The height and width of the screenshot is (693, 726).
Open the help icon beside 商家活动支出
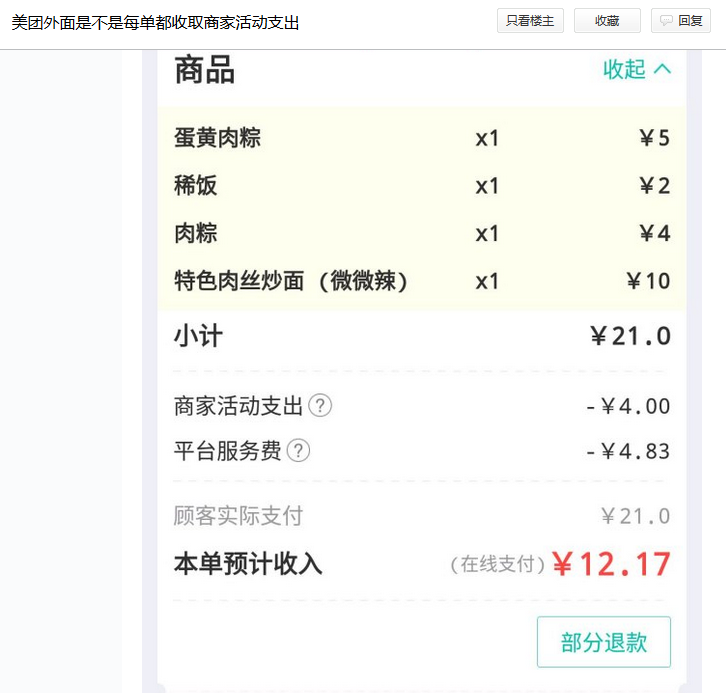point(320,406)
